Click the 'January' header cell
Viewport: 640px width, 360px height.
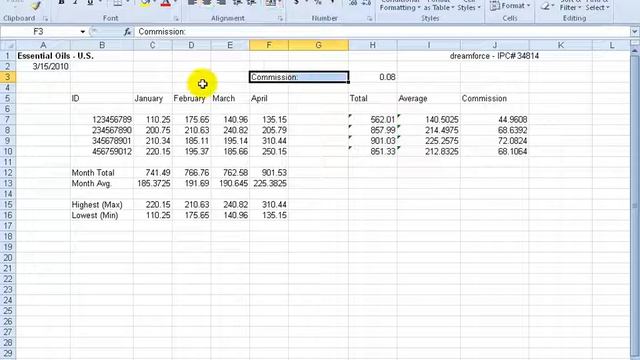click(152, 98)
